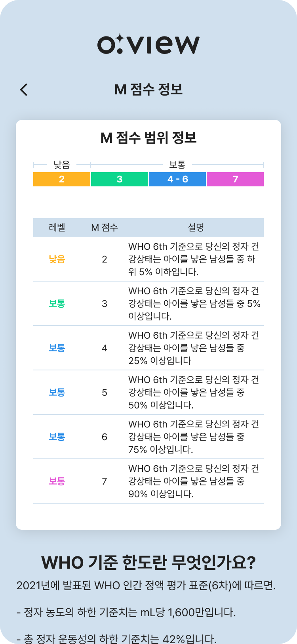Image resolution: width=297 pixels, height=644 pixels.
Task: Select the orange score 2 segment
Action: (62, 179)
